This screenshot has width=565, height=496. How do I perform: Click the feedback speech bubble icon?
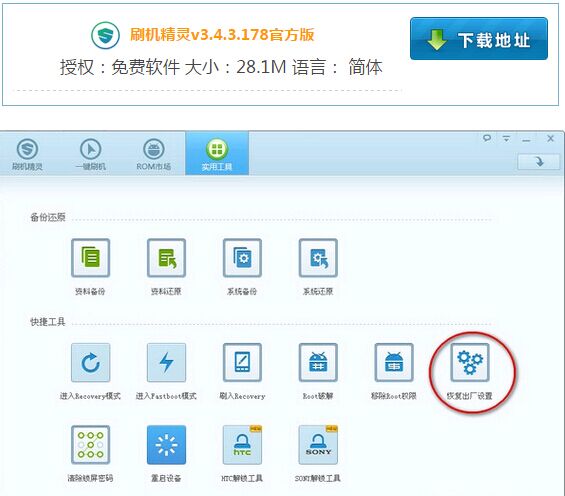pos(487,138)
